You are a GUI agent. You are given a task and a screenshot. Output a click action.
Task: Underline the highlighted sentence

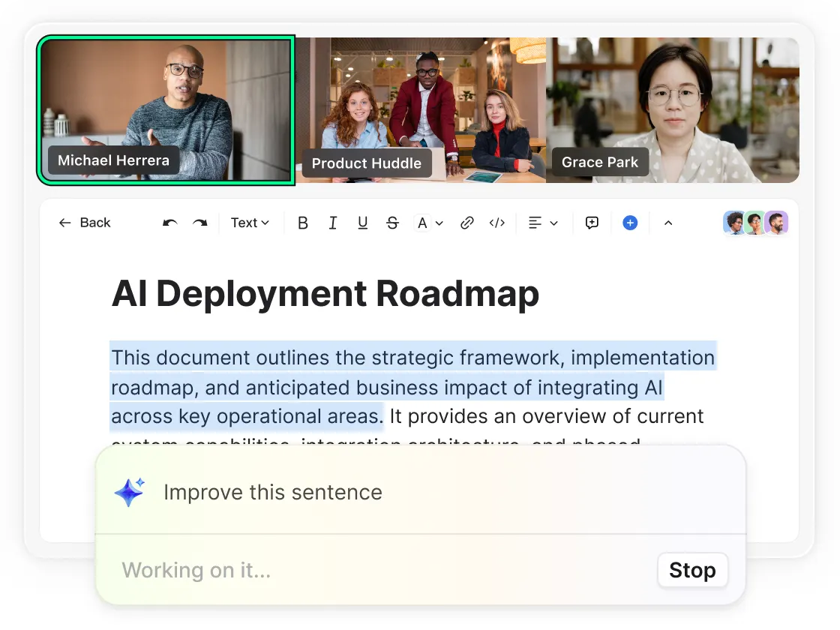(363, 223)
